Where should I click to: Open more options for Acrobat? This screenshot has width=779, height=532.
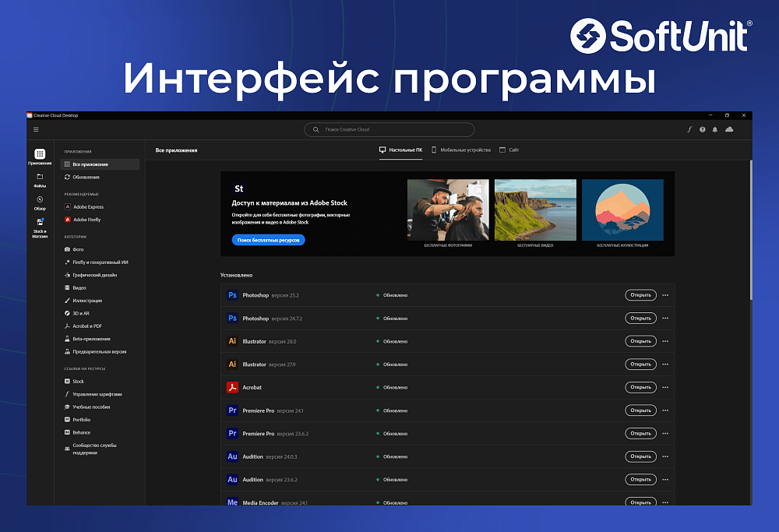665,387
